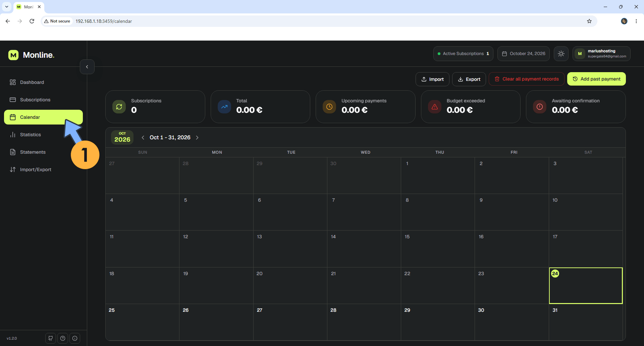The width and height of the screenshot is (644, 346).
Task: Open the Statistics page
Action: (44, 135)
